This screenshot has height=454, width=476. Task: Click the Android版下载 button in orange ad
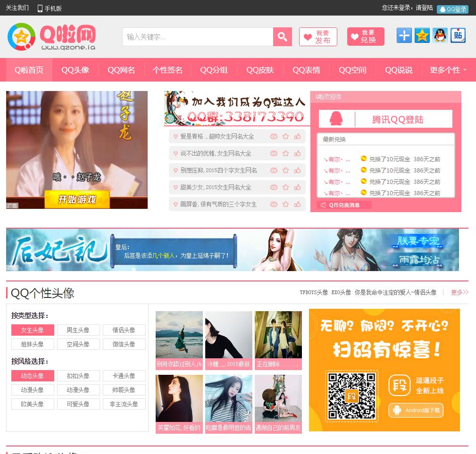(x=416, y=410)
